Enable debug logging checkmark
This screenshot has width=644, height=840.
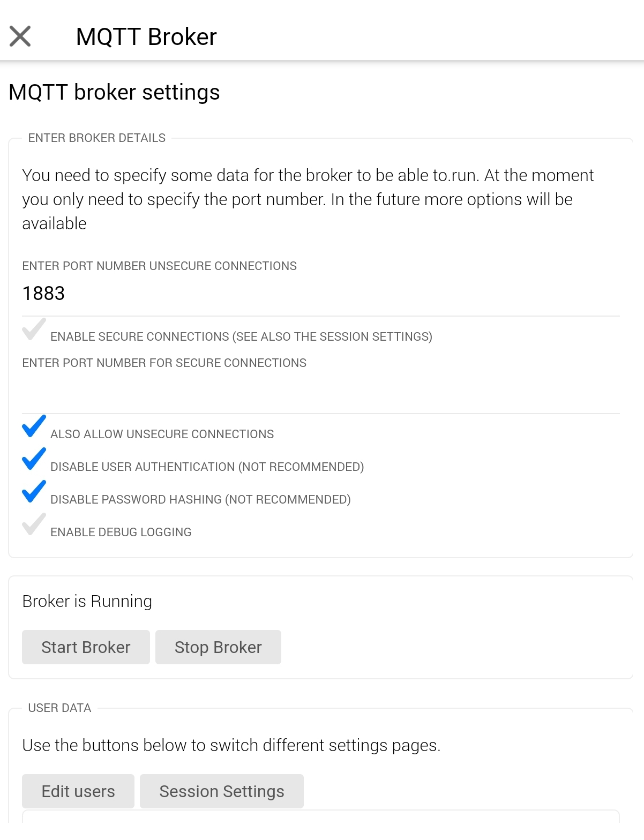click(x=34, y=525)
